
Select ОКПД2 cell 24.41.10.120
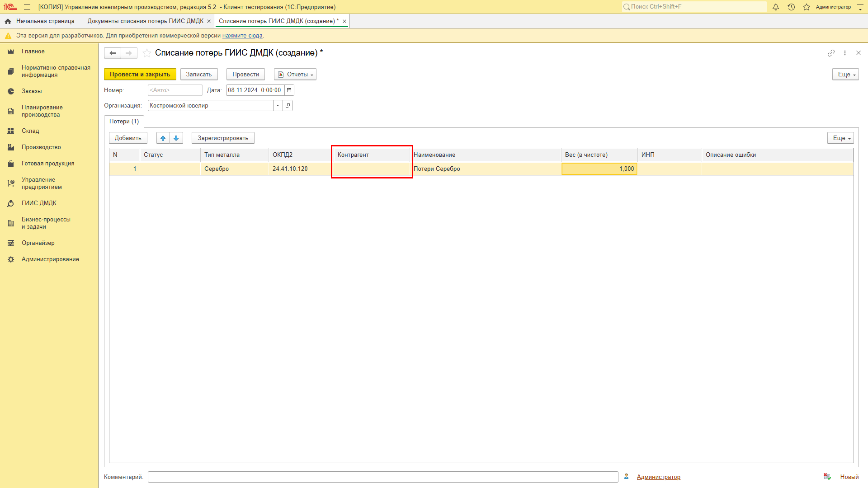300,169
